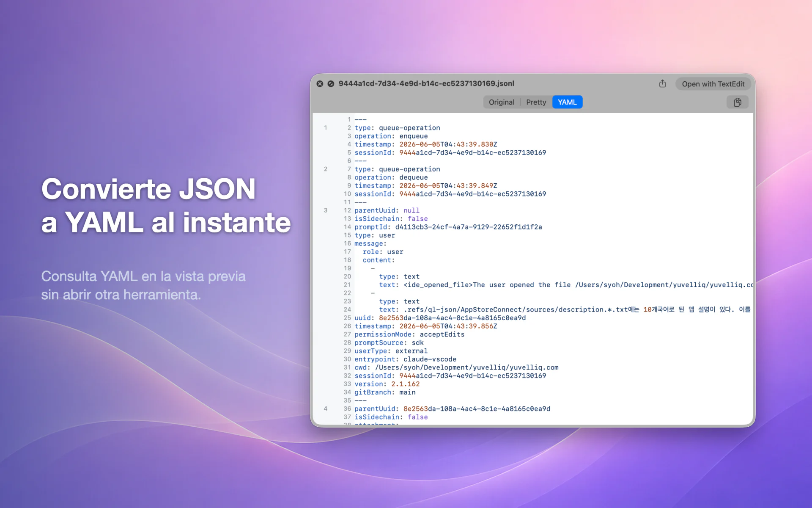Click Open with TextEdit button
Screen dimensions: 812x508
pos(713,84)
